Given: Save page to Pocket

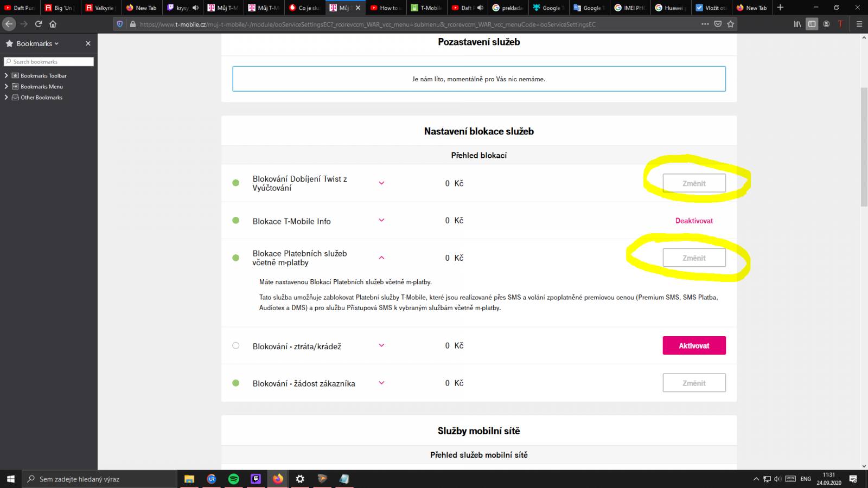Looking at the screenshot, I should 718,24.
